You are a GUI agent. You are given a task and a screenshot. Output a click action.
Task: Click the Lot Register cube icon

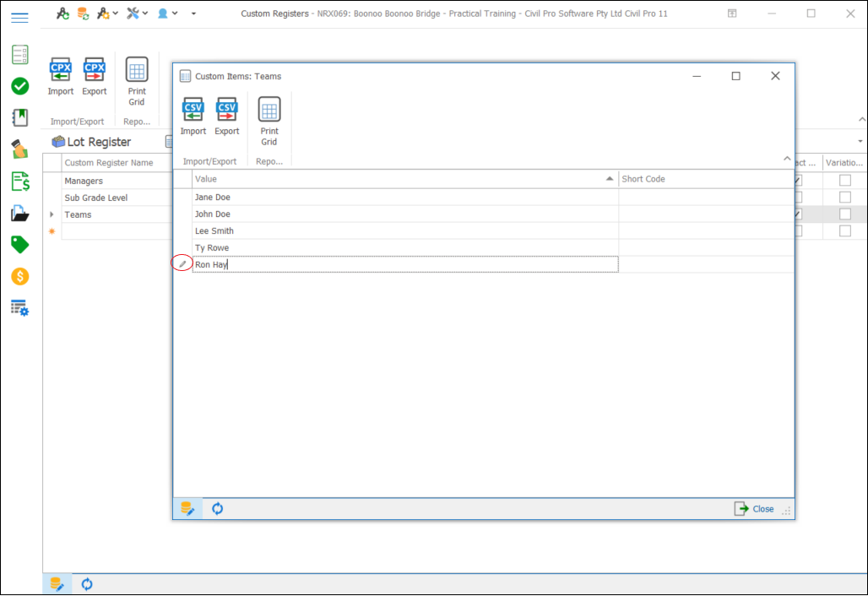58,142
